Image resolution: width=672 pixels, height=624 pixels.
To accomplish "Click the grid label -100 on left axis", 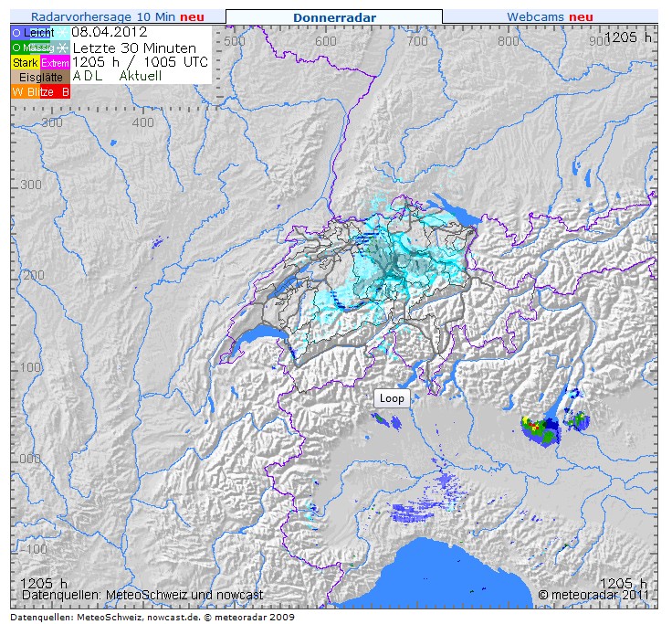I will point(34,549).
